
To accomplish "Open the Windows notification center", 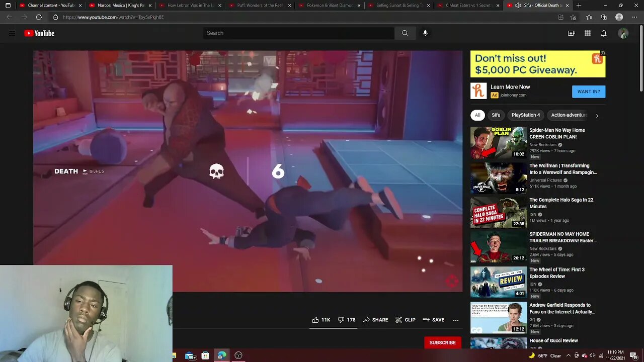I will [x=633, y=355].
